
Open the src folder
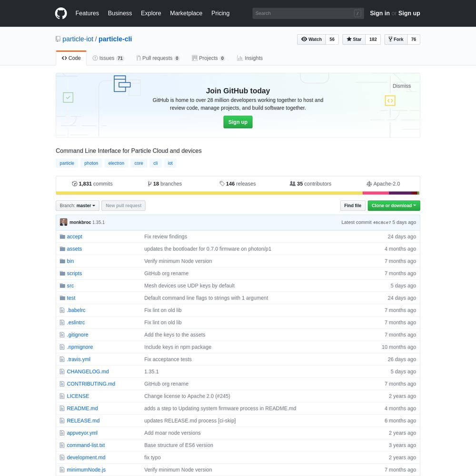[x=70, y=286]
